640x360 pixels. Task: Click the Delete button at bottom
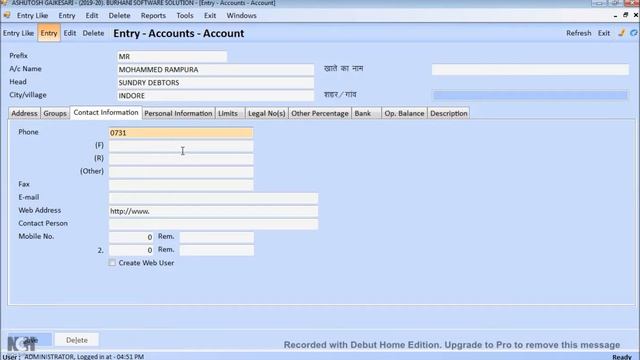click(x=77, y=340)
